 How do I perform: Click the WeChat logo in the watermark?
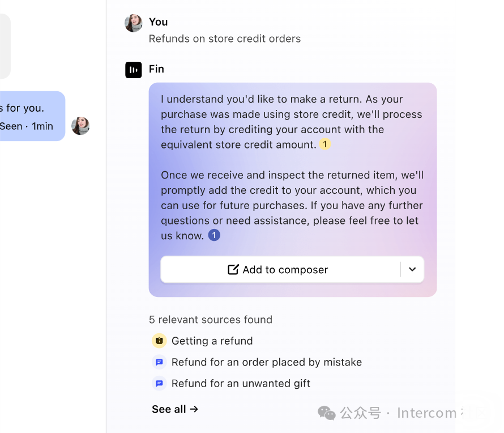[327, 413]
